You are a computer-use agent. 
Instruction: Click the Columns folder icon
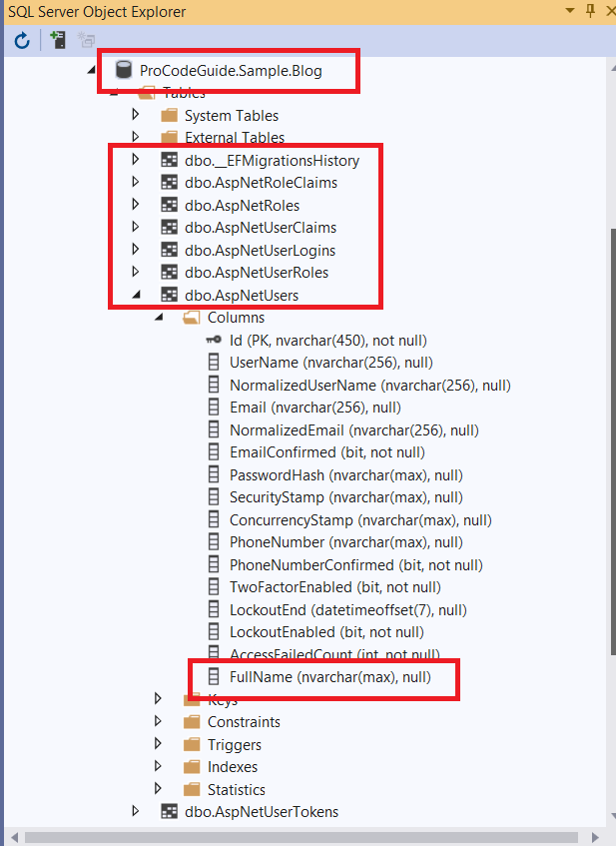pos(192,318)
